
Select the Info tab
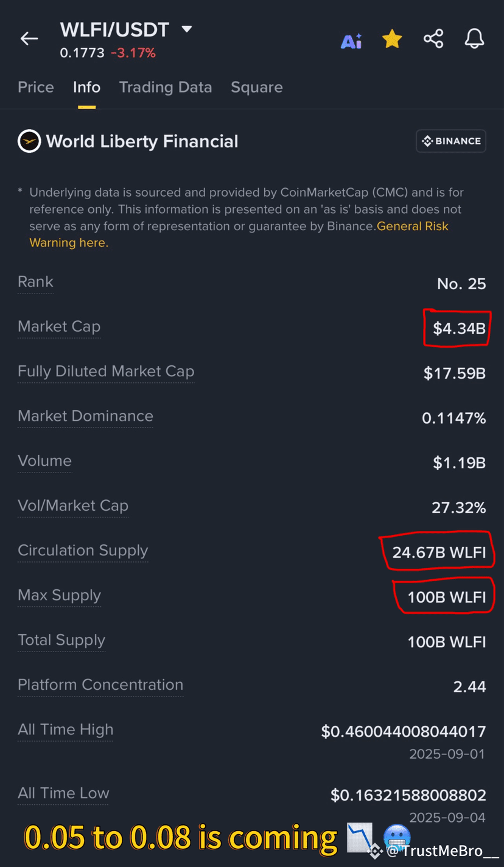pos(86,87)
